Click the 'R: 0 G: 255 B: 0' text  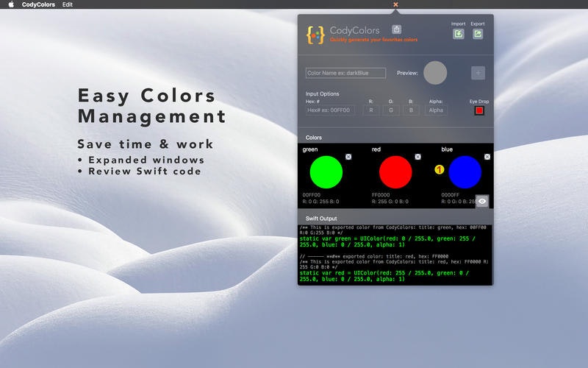[320, 201]
